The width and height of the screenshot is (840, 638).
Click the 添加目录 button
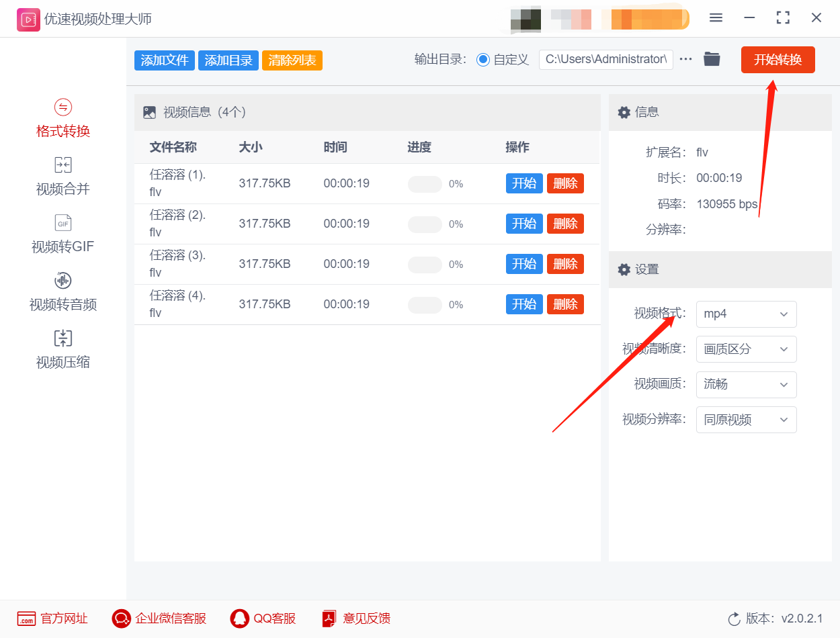228,60
